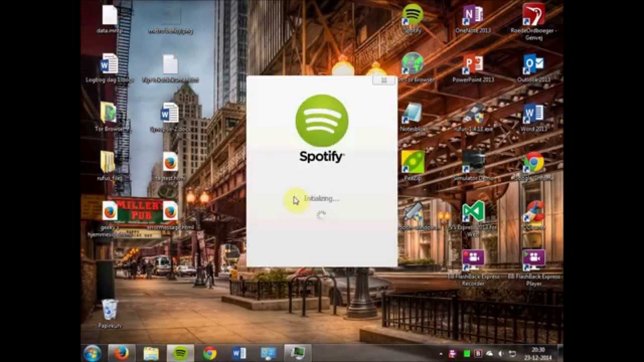This screenshot has height=362, width=644.
Task: Select the Logbog dag Word document
Action: 109,67
